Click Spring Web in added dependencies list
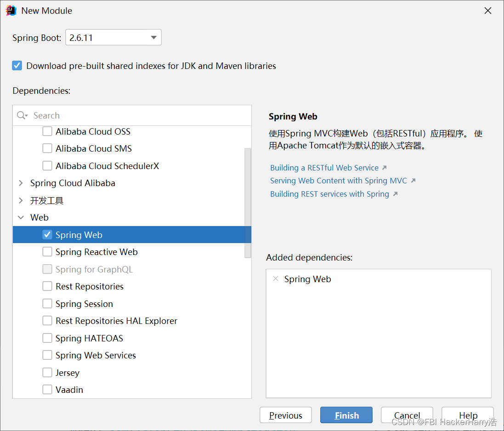Viewport: 504px width, 431px height. (308, 279)
